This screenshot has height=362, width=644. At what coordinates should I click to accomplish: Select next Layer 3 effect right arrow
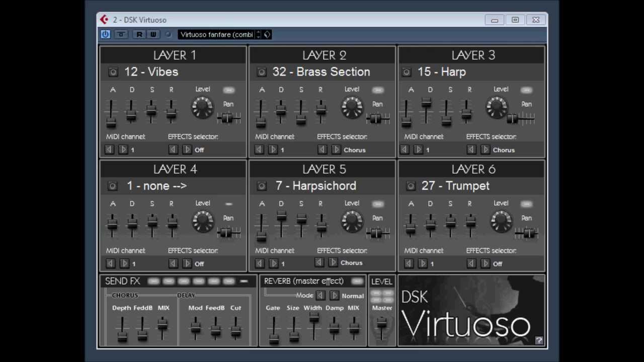pyautogui.click(x=485, y=149)
